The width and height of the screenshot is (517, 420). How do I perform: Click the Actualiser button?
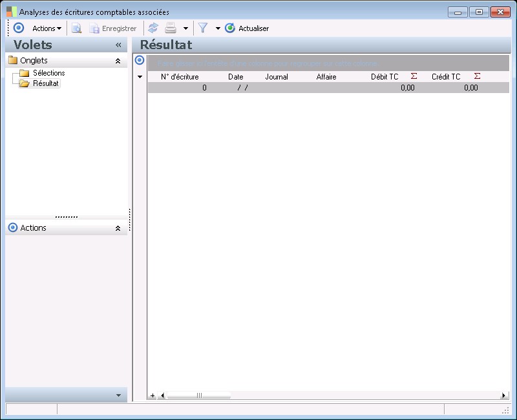click(247, 28)
